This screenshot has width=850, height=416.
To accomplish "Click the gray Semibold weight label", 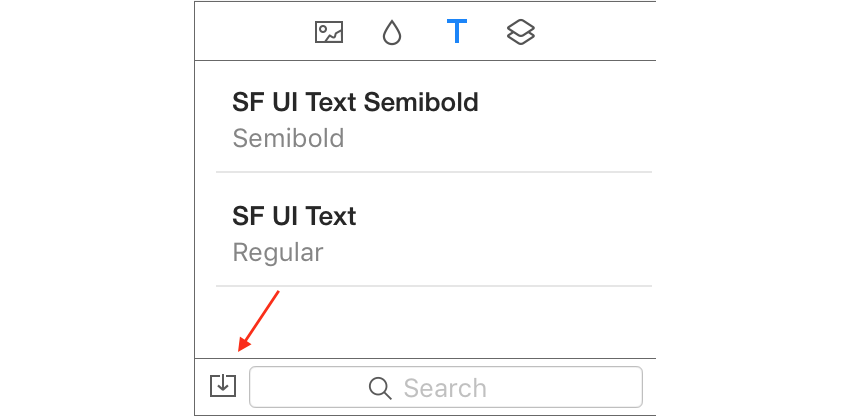I will (x=288, y=138).
